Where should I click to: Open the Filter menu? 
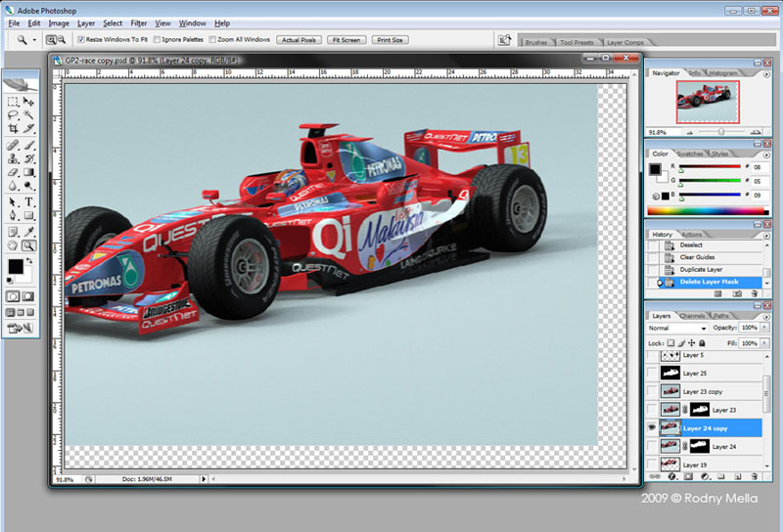coord(139,22)
